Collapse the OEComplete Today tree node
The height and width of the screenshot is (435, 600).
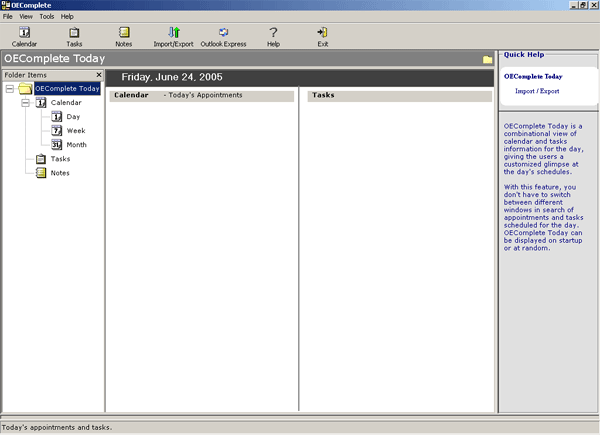10,89
